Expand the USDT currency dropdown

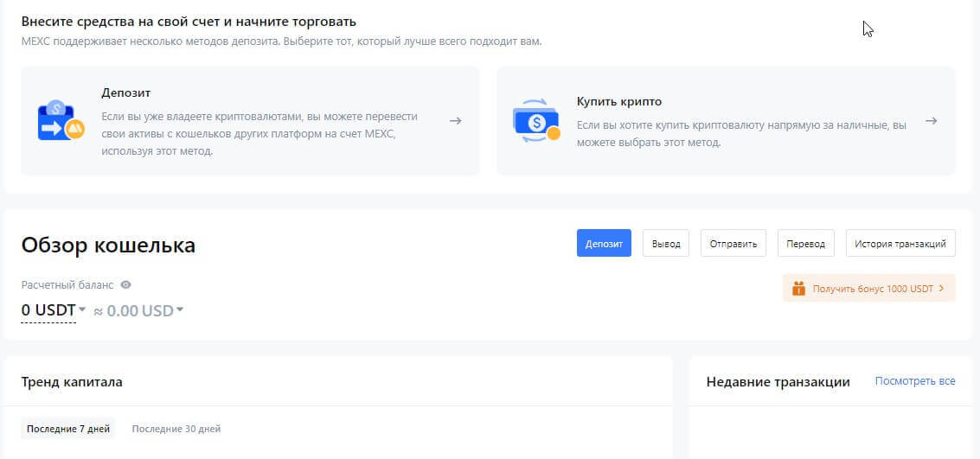[x=82, y=309]
